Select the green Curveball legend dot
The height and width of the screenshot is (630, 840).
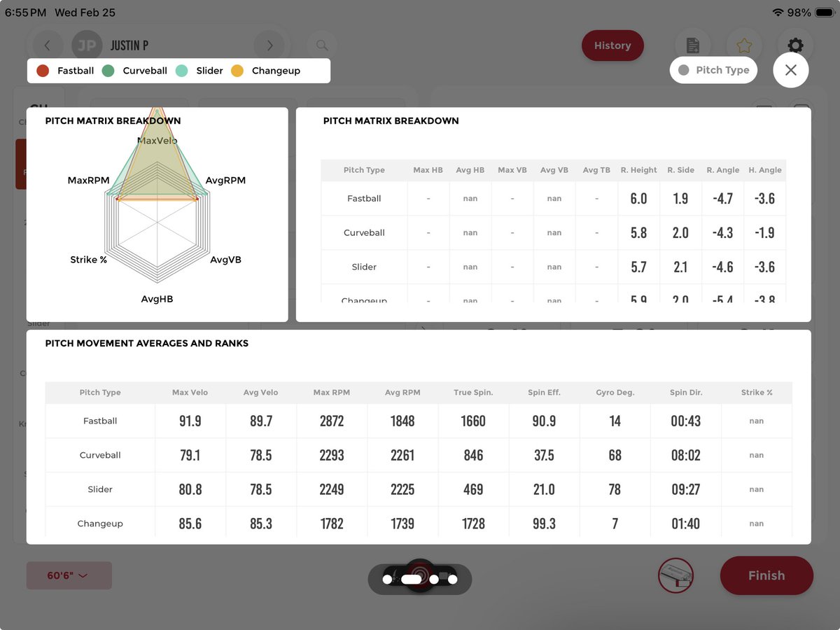108,71
